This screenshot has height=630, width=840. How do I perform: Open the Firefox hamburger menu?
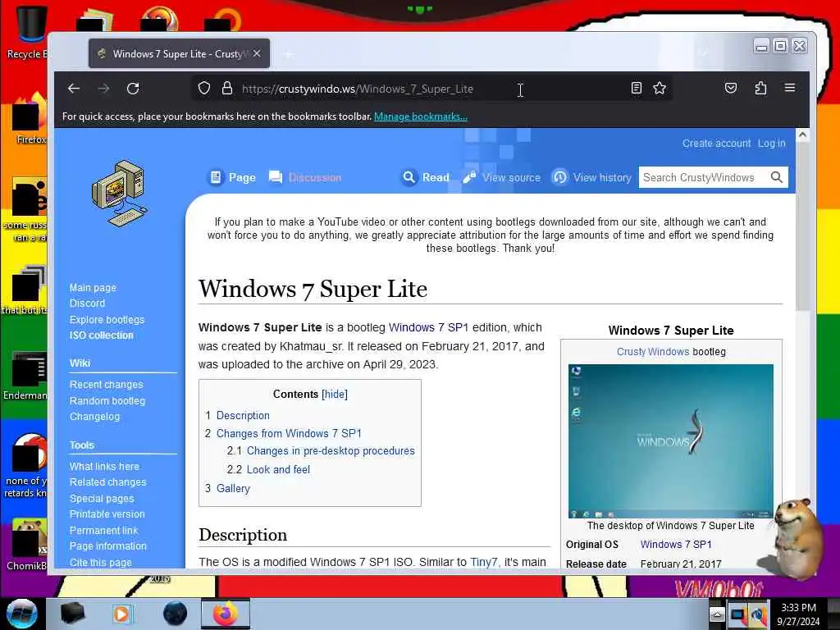tap(790, 88)
